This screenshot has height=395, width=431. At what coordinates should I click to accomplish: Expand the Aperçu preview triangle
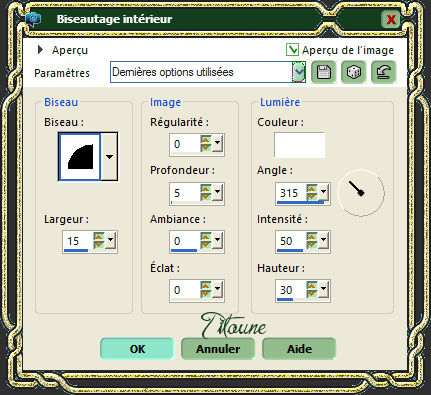pyautogui.click(x=40, y=50)
